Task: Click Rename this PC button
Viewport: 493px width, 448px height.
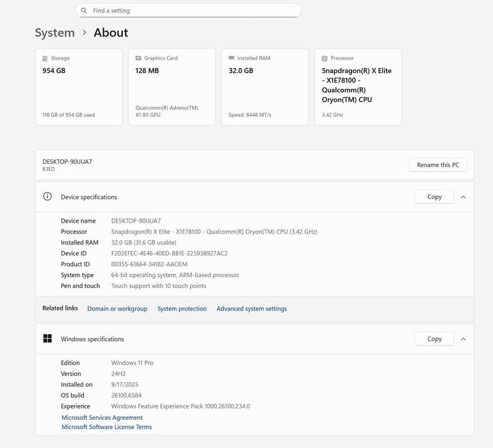Action: click(x=438, y=165)
